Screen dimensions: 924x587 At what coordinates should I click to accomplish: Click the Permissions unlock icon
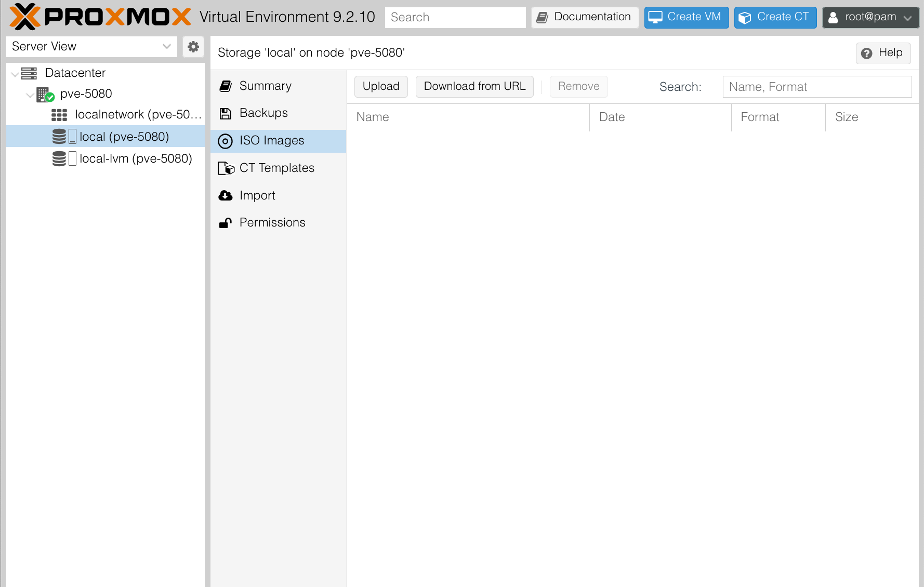point(226,223)
